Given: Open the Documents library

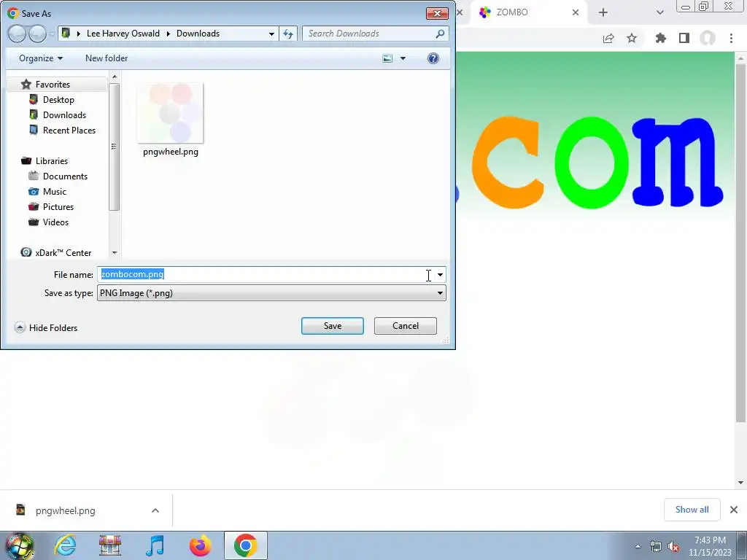Looking at the screenshot, I should click(x=65, y=176).
